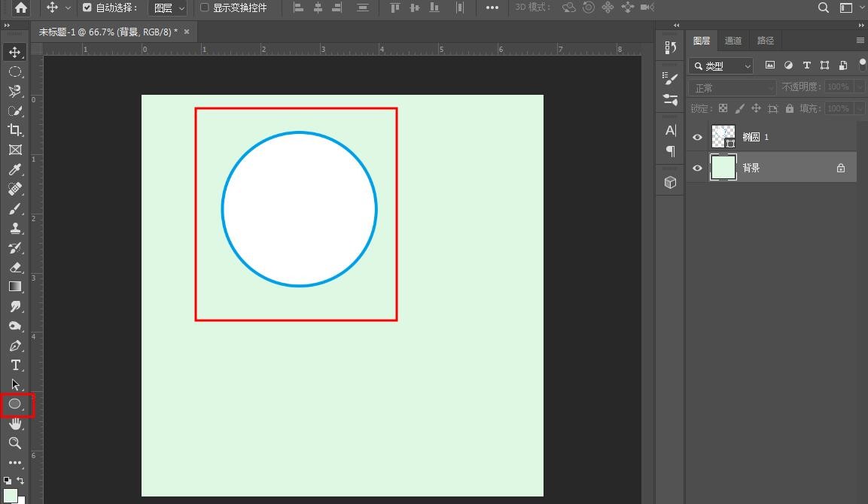Open the blending mode 正常 dropdown
This screenshot has width=868, height=504.
coord(730,86)
